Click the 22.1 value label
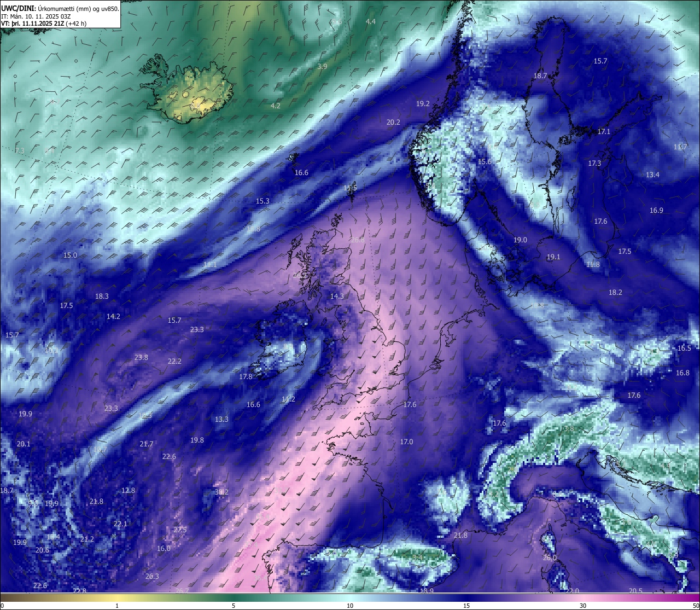 (120, 524)
